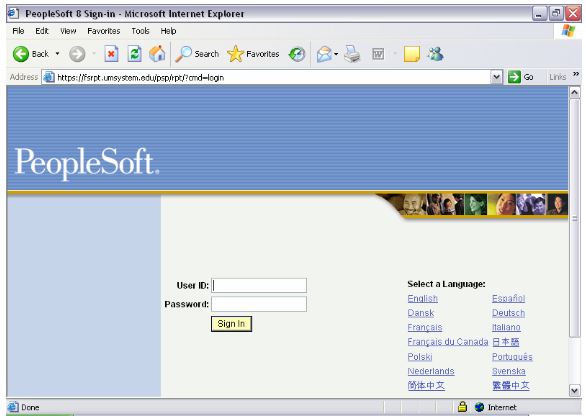Expand the Links toolbar chevron
The width and height of the screenshot is (586, 416).
pyautogui.click(x=576, y=74)
